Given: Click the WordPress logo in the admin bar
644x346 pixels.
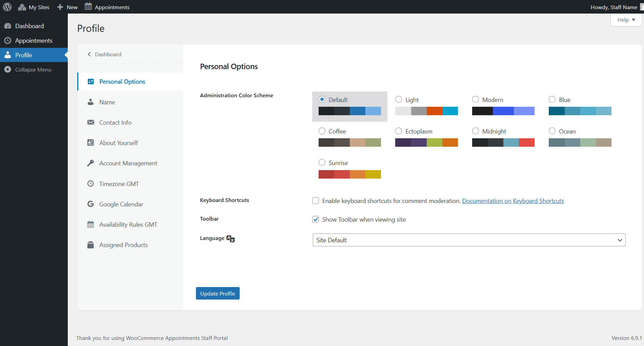Looking at the screenshot, I should [7, 7].
